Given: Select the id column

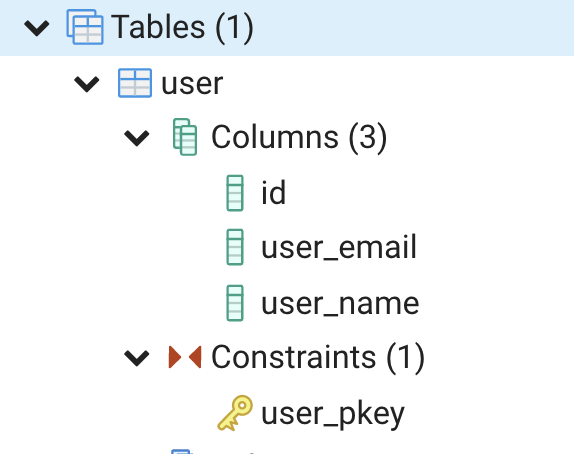Looking at the screenshot, I should 273,192.
